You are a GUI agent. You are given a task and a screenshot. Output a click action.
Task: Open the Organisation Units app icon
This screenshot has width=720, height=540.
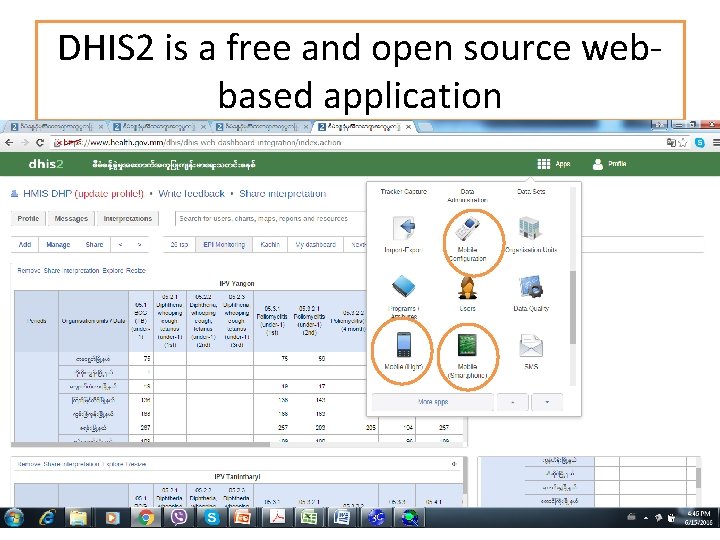pyautogui.click(x=529, y=228)
